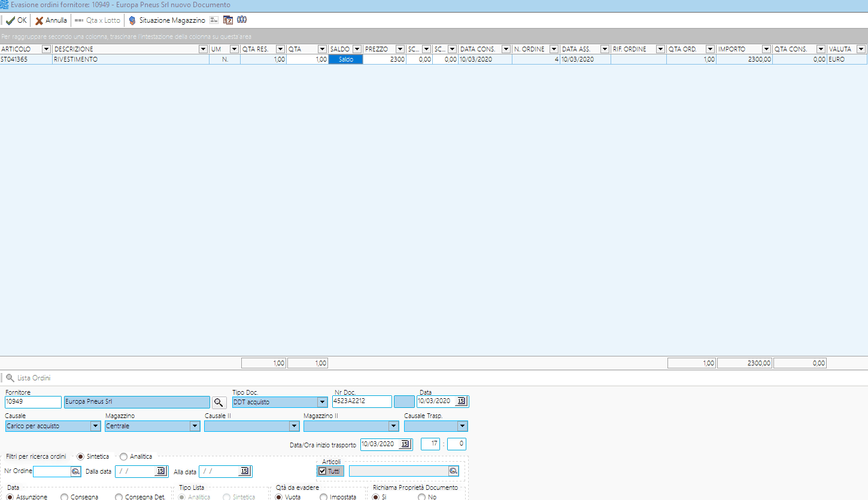Viewport: 868px width, 500px height.
Task: Select Si for Richiama Proprietà Documento
Action: (x=375, y=497)
